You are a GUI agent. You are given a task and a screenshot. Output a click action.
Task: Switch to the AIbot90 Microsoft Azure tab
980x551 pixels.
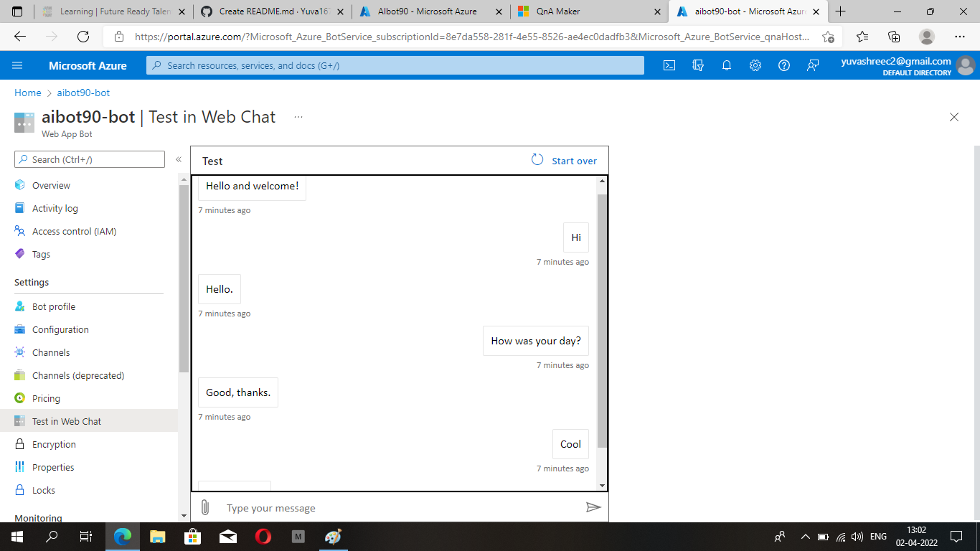tap(430, 11)
